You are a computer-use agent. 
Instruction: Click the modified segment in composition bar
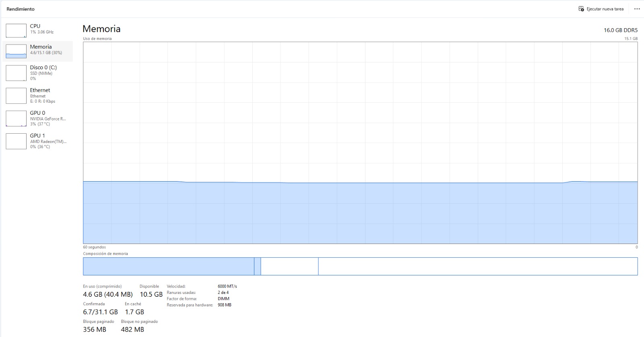(258, 267)
